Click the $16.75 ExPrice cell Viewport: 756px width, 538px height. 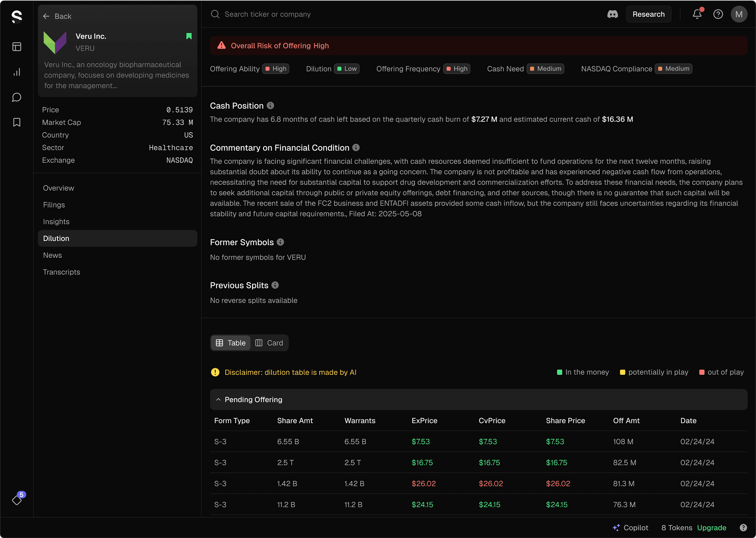[x=422, y=462]
